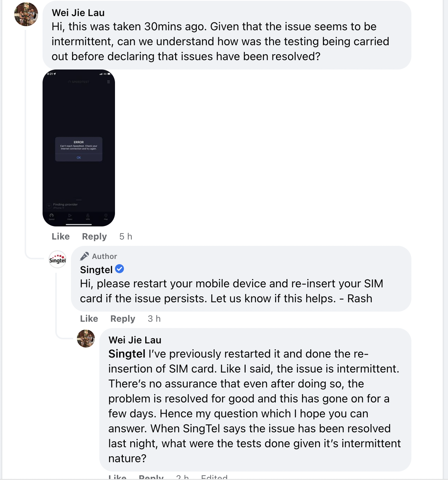Like Wei Jie Lau's first comment
This screenshot has height=482, width=448.
pyautogui.click(x=61, y=237)
